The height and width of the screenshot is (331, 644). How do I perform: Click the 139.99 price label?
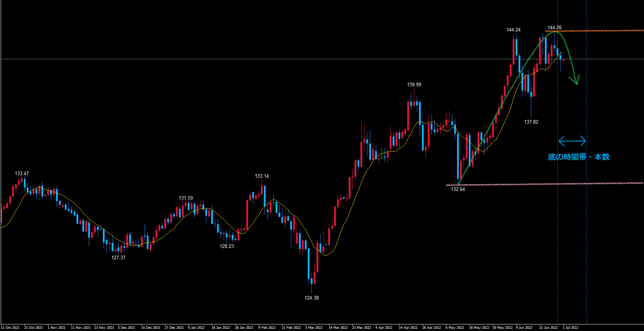[x=414, y=85]
